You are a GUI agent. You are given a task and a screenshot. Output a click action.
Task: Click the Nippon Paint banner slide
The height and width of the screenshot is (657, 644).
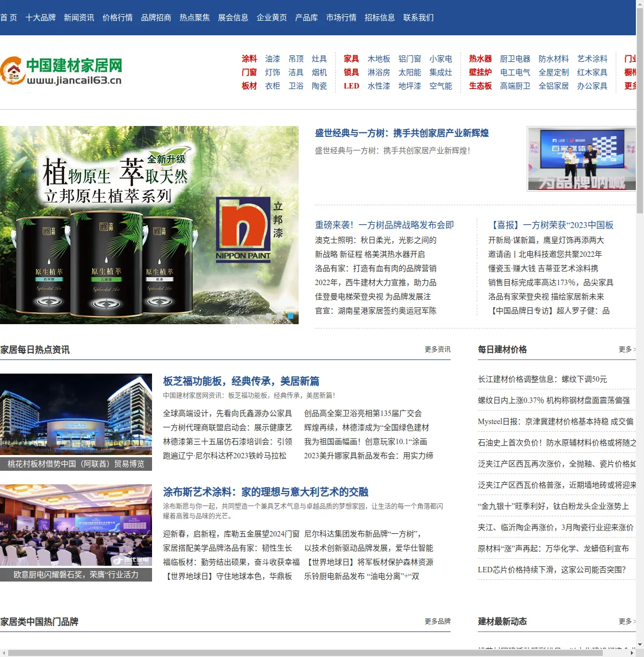pyautogui.click(x=149, y=225)
